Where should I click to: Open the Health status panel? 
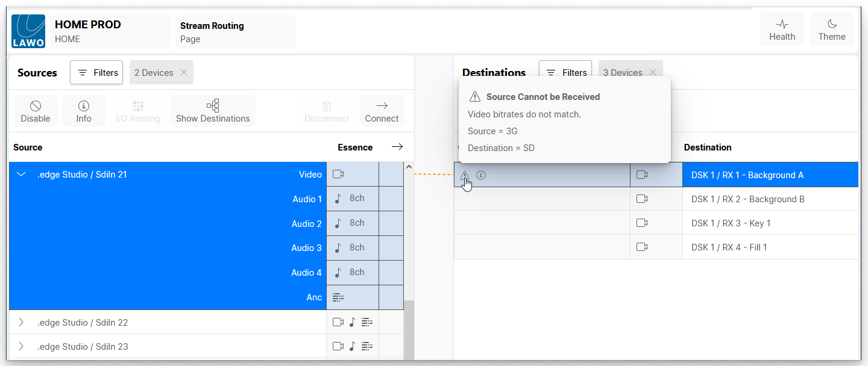pos(782,29)
